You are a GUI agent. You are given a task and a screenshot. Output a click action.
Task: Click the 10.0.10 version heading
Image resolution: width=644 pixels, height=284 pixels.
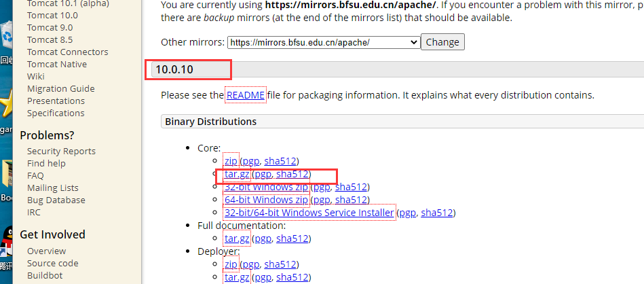coord(174,69)
